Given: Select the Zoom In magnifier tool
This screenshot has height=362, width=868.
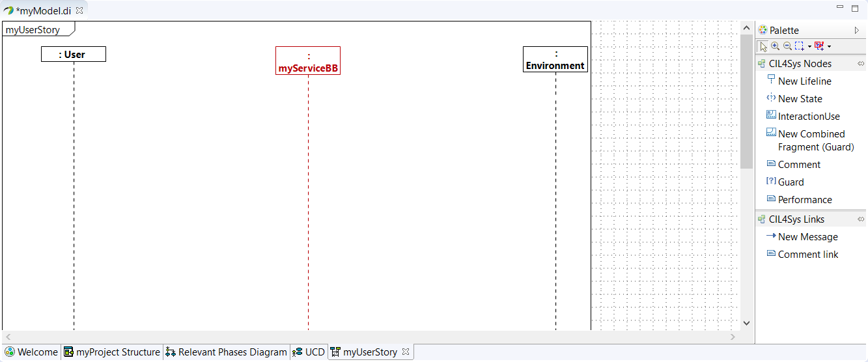Looking at the screenshot, I should pos(775,46).
